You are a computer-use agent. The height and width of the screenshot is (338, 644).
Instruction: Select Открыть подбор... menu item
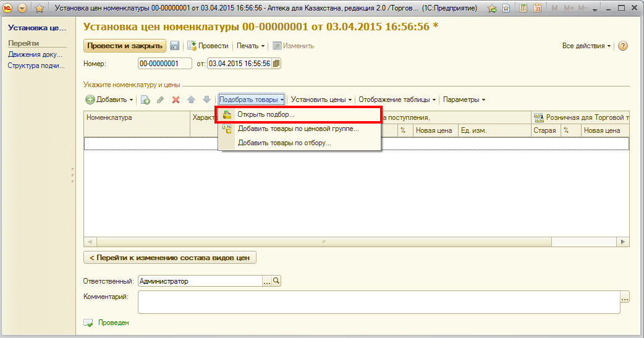coord(266,115)
